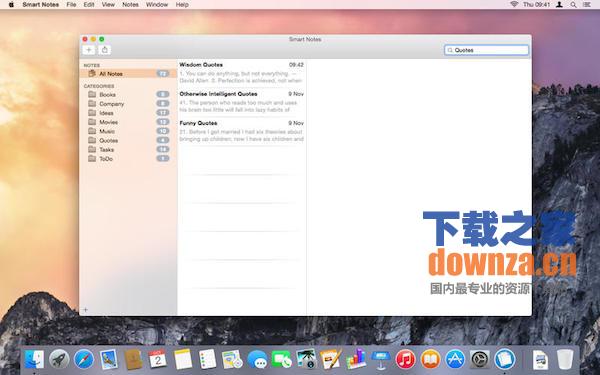The height and width of the screenshot is (375, 600).
Task: Select the Movies category
Action: (128, 122)
